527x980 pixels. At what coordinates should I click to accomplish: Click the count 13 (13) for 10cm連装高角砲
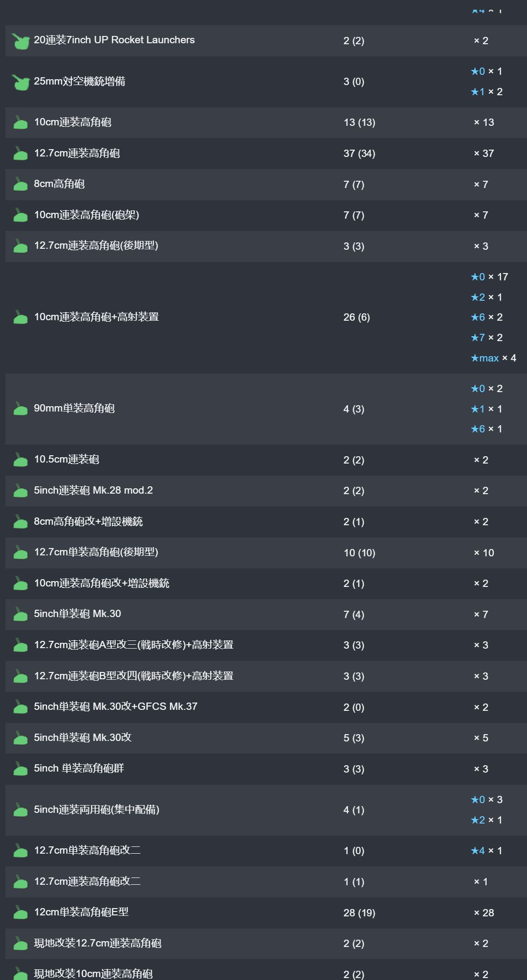(359, 122)
